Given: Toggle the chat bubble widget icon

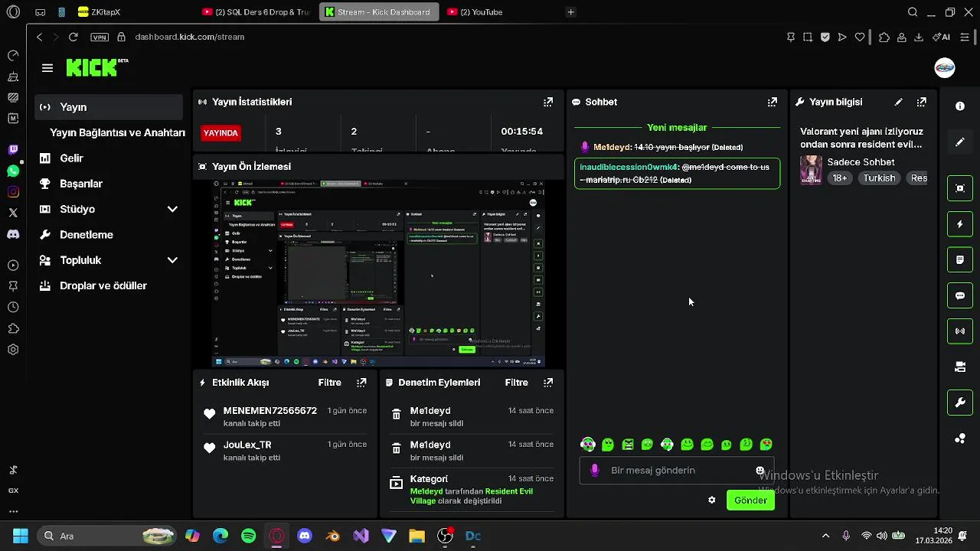Looking at the screenshot, I should click(x=960, y=295).
